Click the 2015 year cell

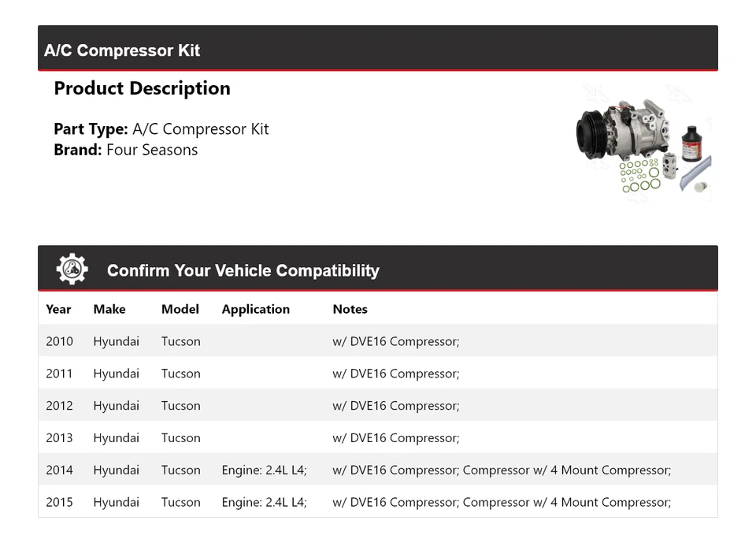tap(59, 502)
